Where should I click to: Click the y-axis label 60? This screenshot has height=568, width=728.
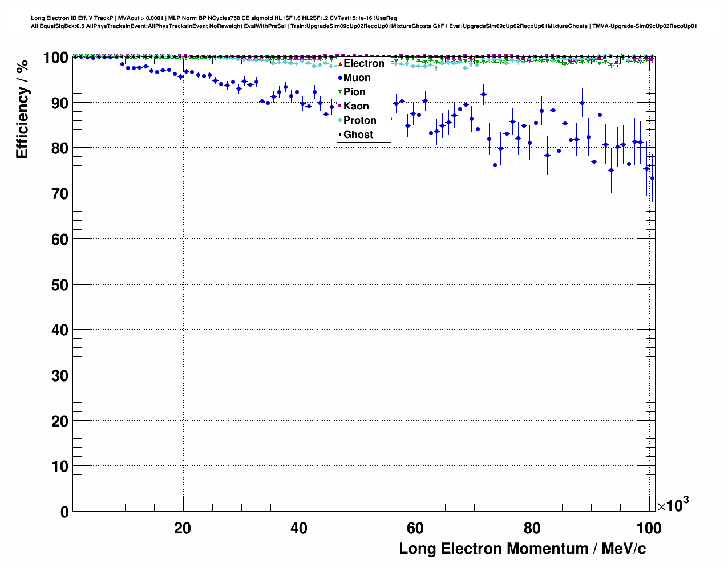pos(60,240)
